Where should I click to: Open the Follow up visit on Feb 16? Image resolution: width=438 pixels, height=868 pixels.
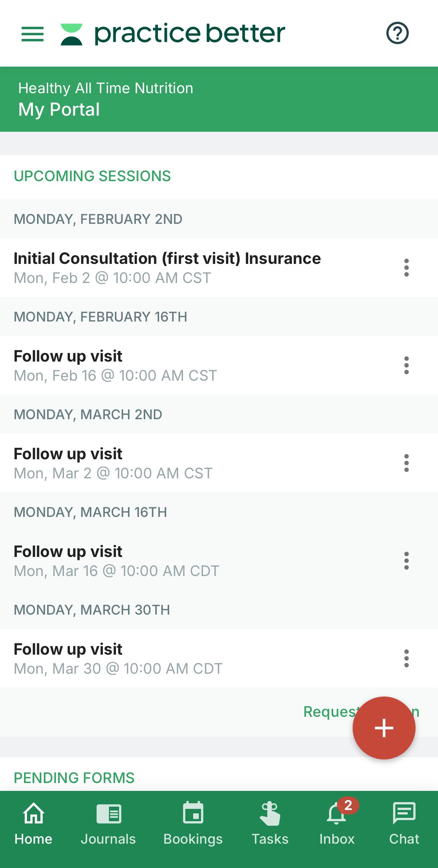click(115, 365)
